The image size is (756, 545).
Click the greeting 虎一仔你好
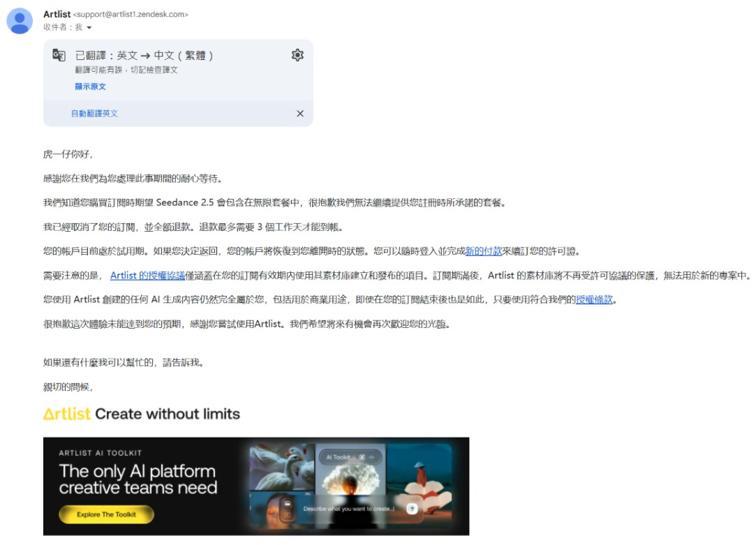click(x=68, y=154)
